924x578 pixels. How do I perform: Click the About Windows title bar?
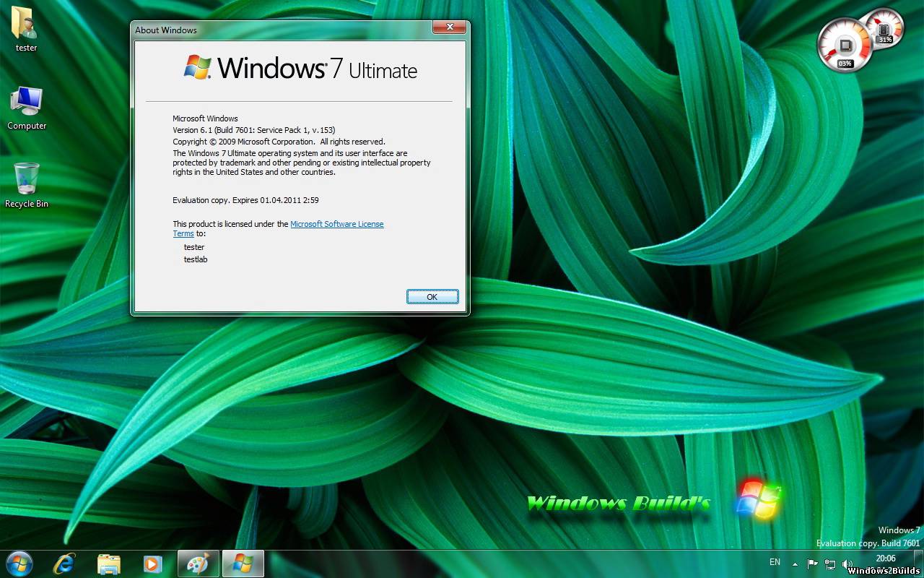[x=282, y=30]
